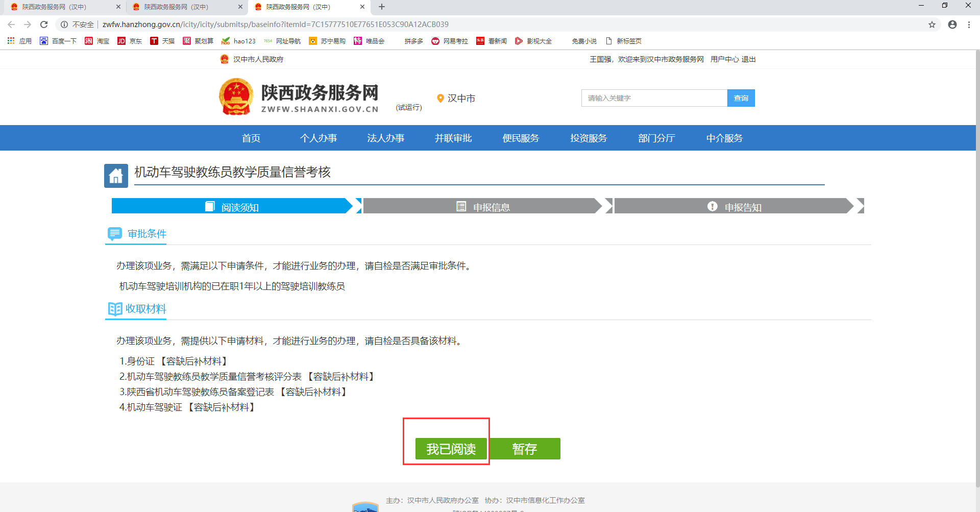Open a new browser tab
The height and width of the screenshot is (512, 980).
click(382, 7)
